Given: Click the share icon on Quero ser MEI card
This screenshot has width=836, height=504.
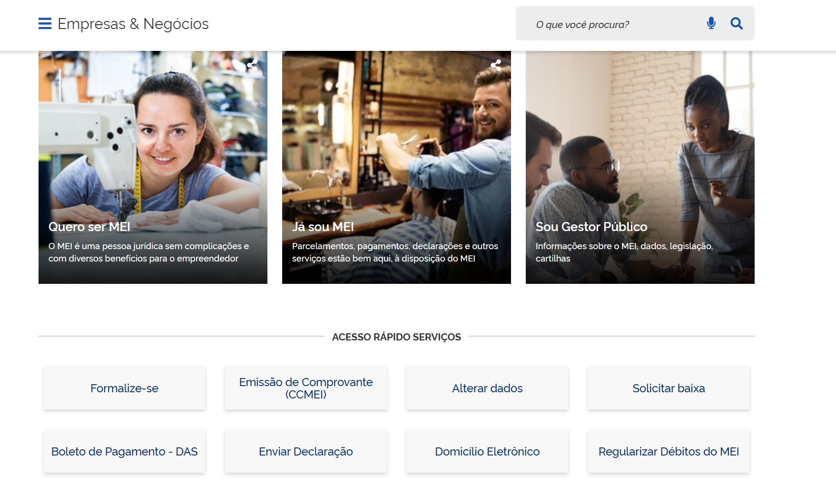Looking at the screenshot, I should click(x=252, y=65).
